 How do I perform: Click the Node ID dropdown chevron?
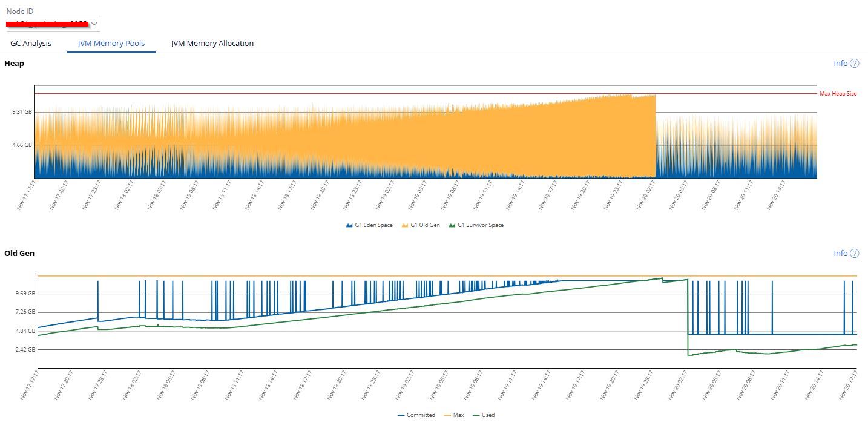pos(94,24)
